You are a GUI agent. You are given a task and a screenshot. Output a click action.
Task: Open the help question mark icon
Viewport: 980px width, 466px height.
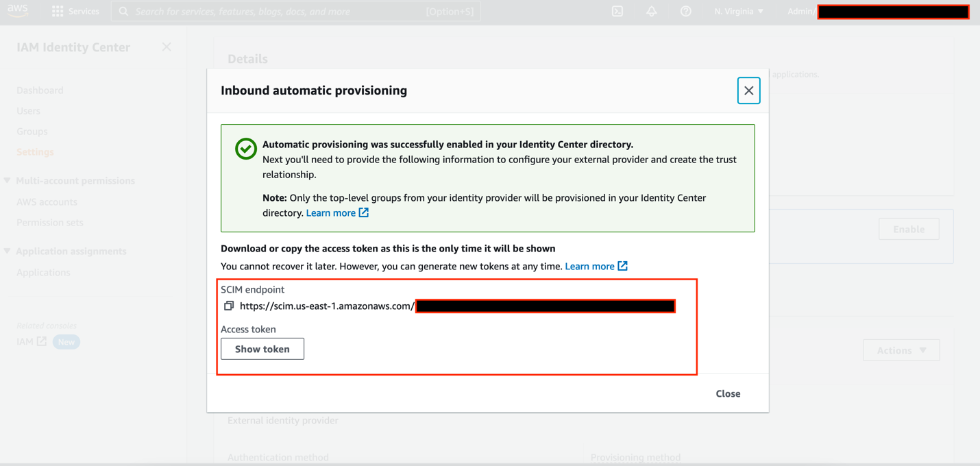click(x=686, y=11)
